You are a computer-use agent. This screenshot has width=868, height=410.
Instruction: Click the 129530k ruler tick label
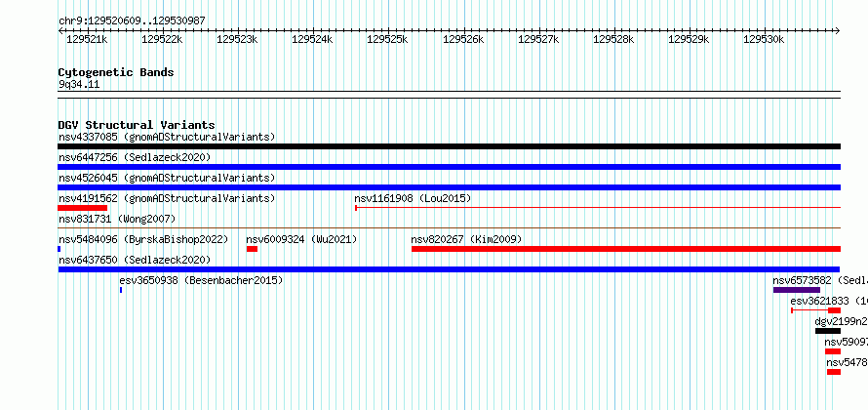(x=764, y=39)
